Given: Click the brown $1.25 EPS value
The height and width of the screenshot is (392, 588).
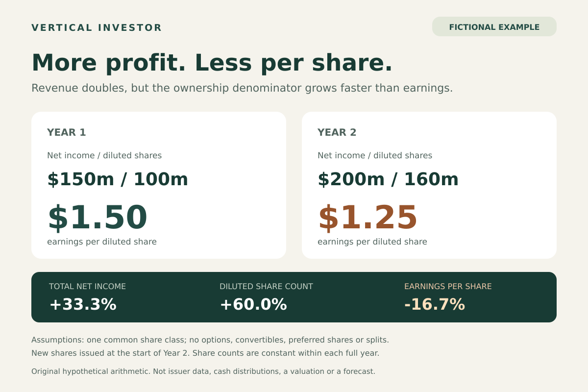Looking at the screenshot, I should (368, 217).
